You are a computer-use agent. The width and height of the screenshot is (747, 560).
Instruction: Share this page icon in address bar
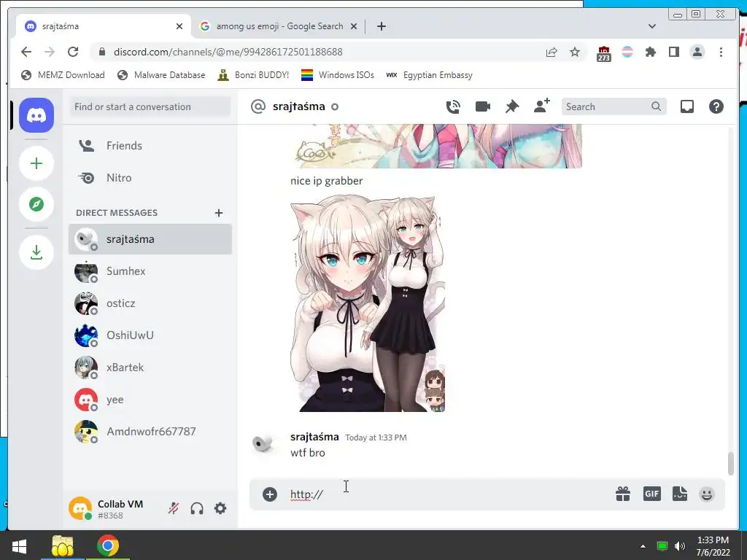pos(551,52)
